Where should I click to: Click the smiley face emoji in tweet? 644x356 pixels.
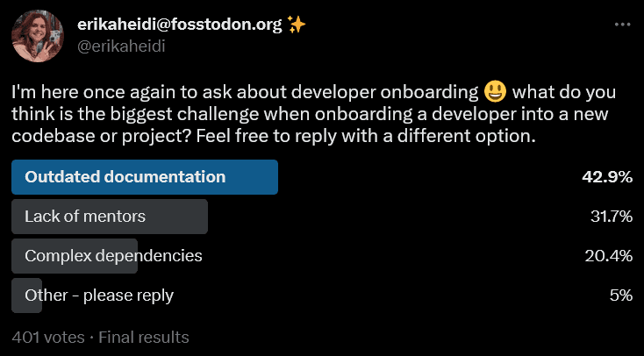click(495, 92)
